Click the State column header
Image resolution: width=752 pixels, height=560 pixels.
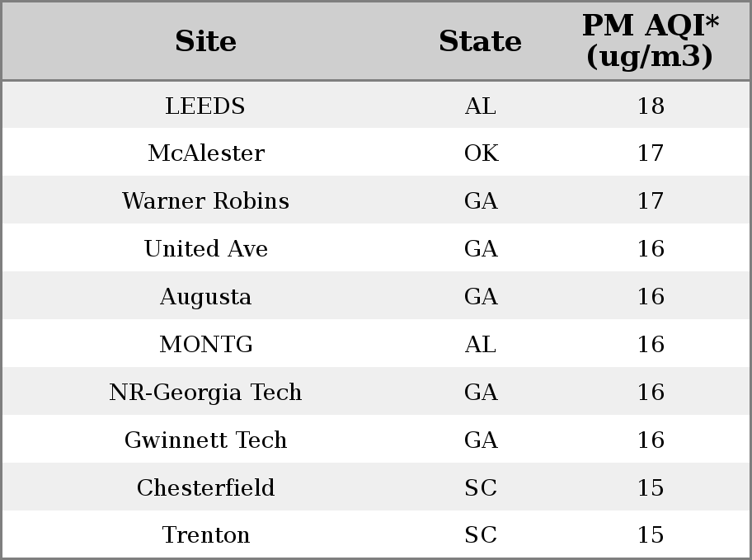click(481, 41)
